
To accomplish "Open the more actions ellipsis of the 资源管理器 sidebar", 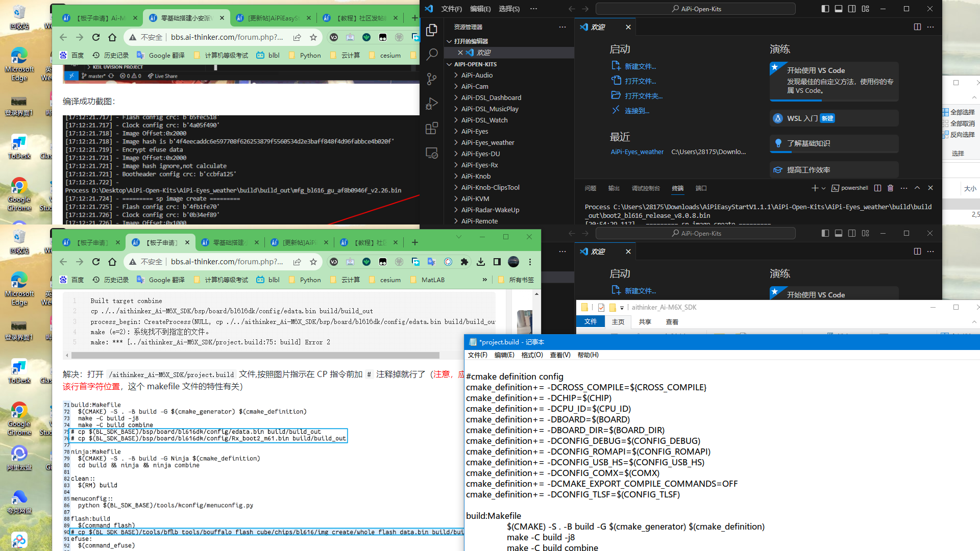I will (x=562, y=27).
